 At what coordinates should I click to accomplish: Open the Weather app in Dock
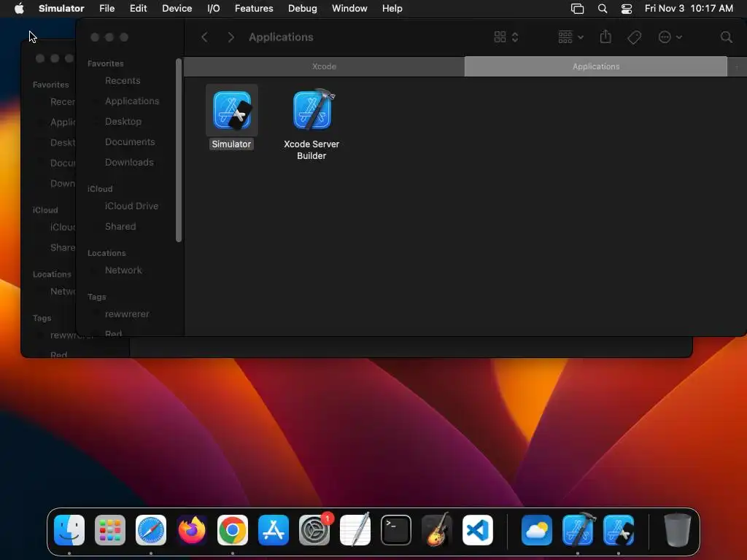537,530
